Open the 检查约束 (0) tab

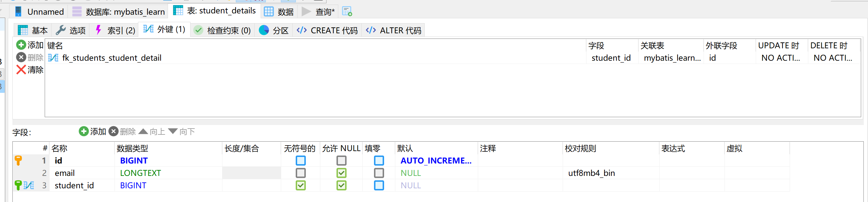click(222, 30)
